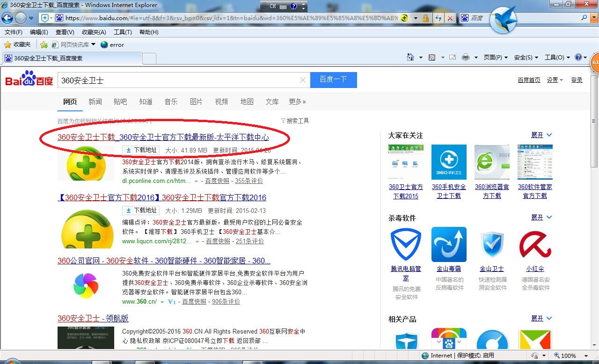Screen dimensions: 599x364
Task: Expand the 大家在关注 section with 展开
Action: click(541, 135)
